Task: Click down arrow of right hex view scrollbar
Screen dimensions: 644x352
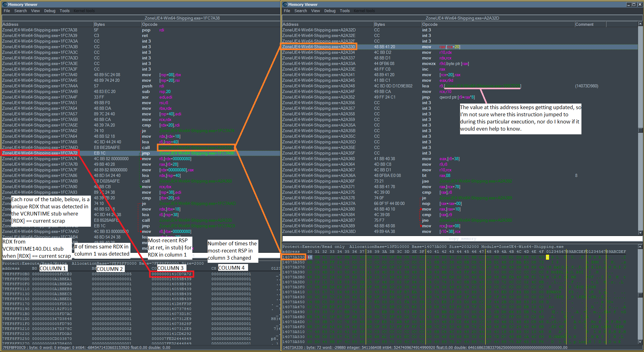Action: click(640, 342)
